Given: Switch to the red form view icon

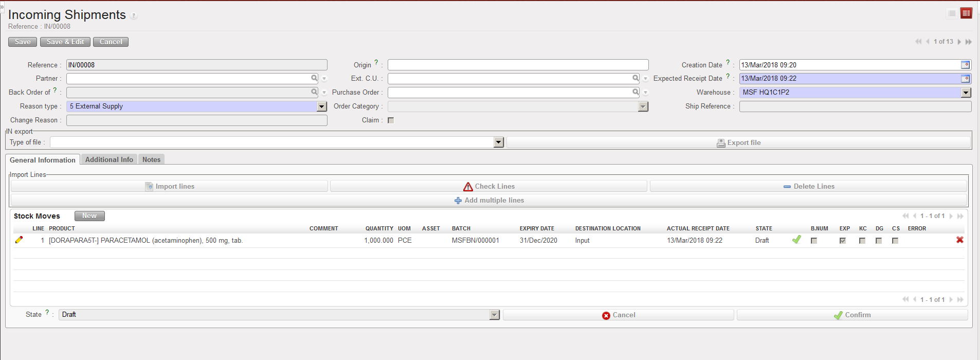Looking at the screenshot, I should (x=966, y=13).
